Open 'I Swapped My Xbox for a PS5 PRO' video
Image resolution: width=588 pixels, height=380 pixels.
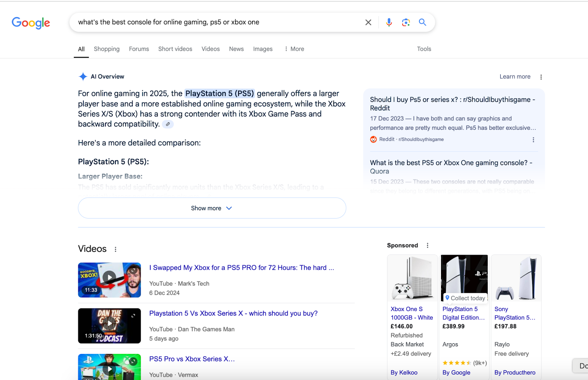pos(241,268)
